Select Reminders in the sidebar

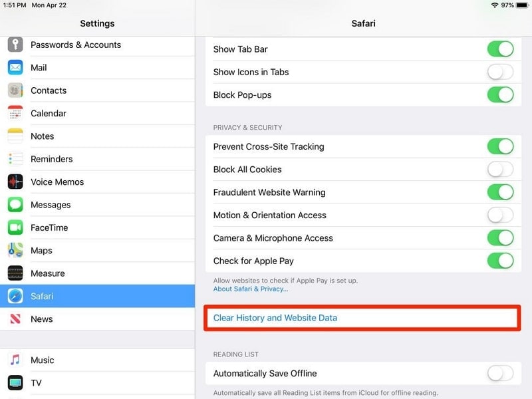tap(97, 159)
